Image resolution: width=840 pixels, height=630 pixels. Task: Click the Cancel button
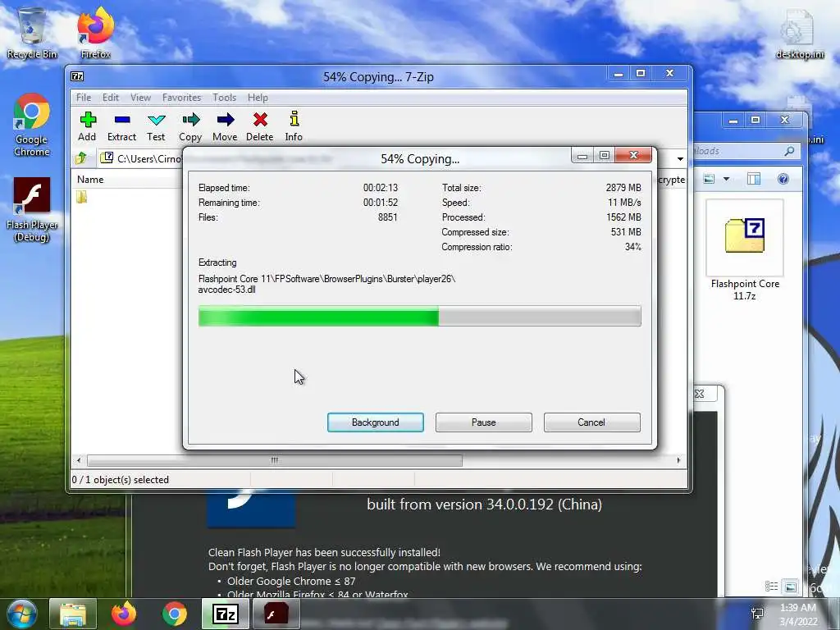[592, 422]
